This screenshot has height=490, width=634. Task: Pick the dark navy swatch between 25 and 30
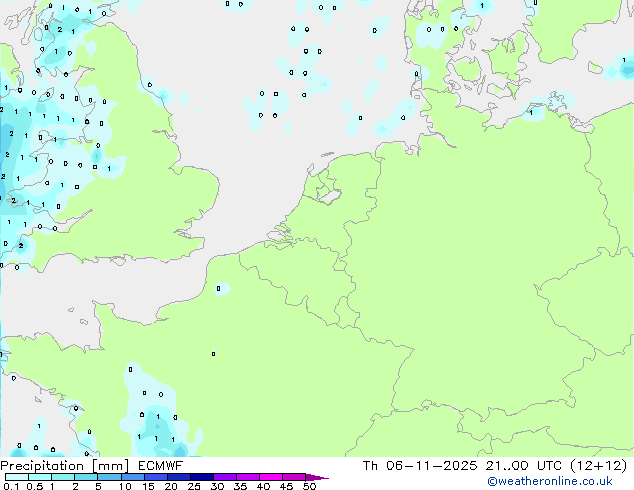point(202,477)
